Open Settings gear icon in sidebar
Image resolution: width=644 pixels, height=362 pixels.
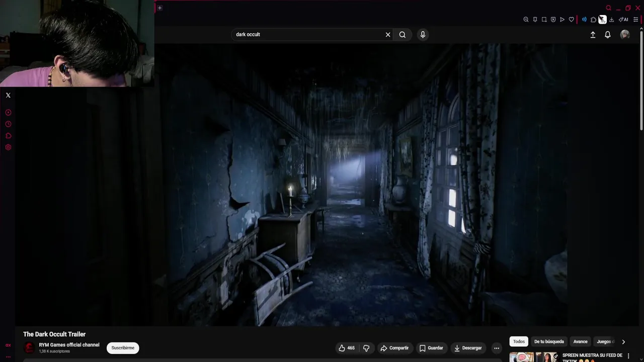pos(8,147)
